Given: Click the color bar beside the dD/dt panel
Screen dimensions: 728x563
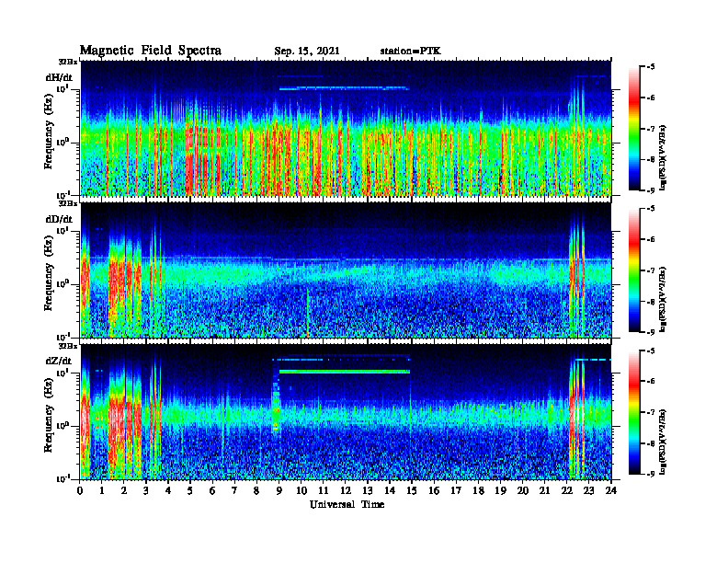Looking at the screenshot, I should 634,270.
